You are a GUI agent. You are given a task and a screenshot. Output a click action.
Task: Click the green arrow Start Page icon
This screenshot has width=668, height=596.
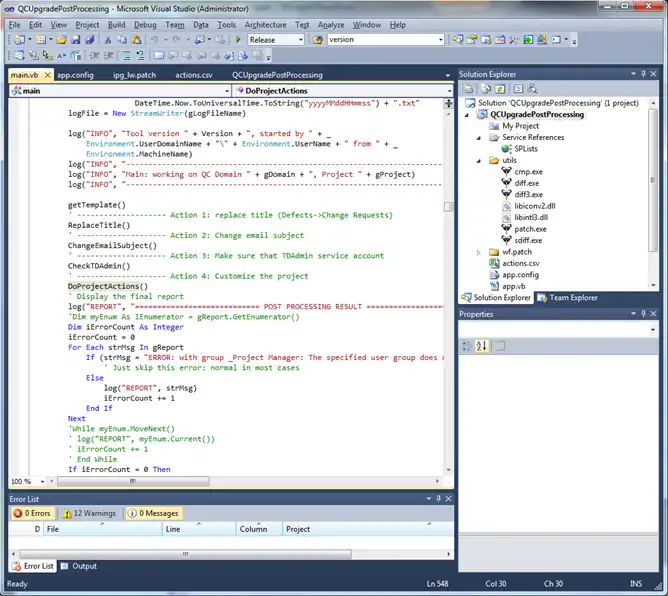(528, 40)
